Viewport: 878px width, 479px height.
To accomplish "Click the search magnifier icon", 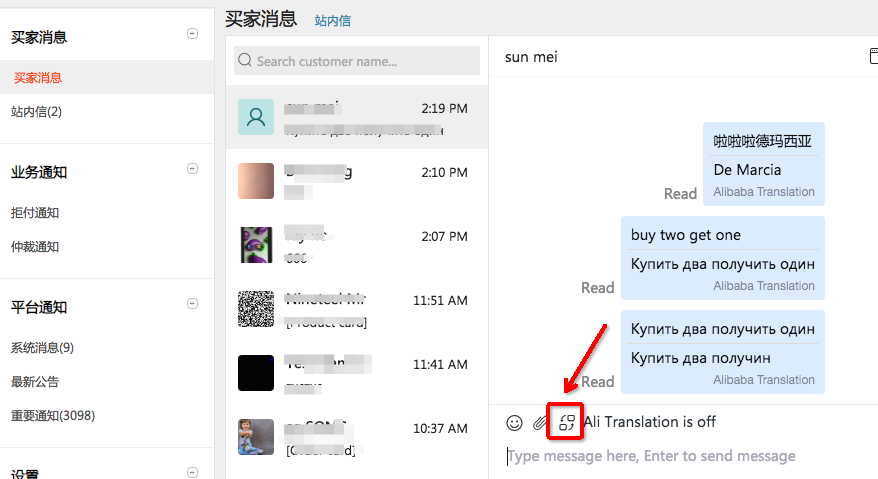I will [245, 60].
